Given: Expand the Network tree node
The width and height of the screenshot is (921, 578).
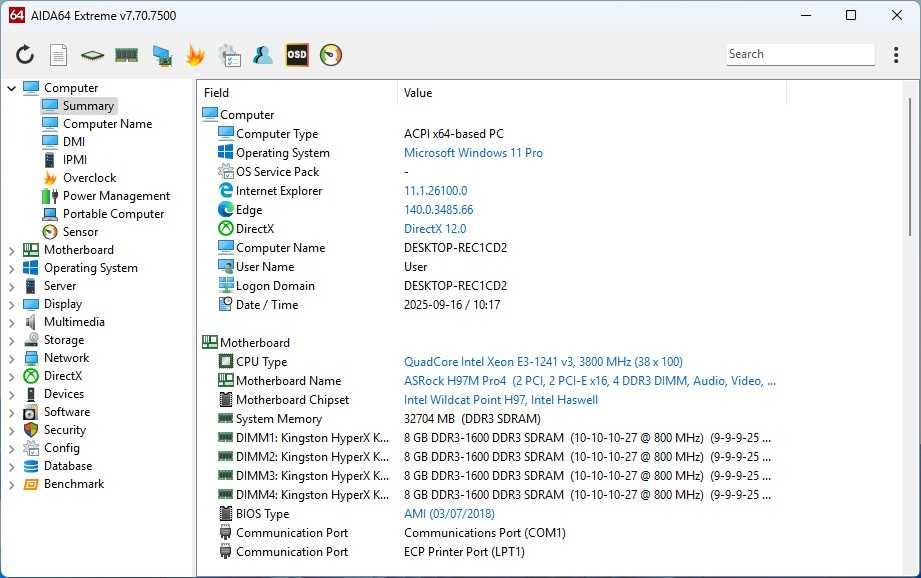Looking at the screenshot, I should point(11,359).
